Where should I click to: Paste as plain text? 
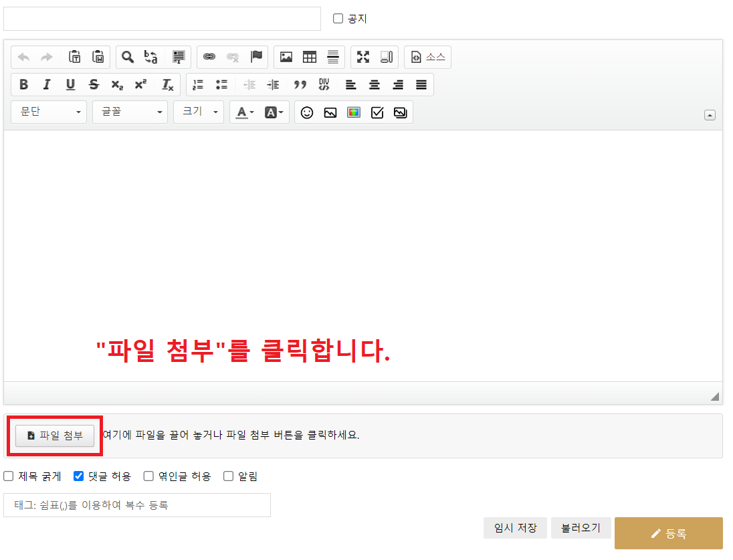click(x=75, y=57)
